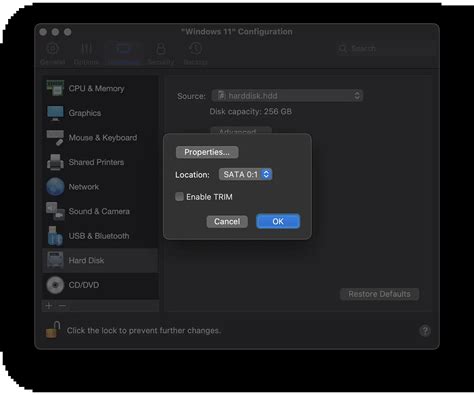Close the Configuration window
The height and width of the screenshot is (395, 474).
[43, 32]
